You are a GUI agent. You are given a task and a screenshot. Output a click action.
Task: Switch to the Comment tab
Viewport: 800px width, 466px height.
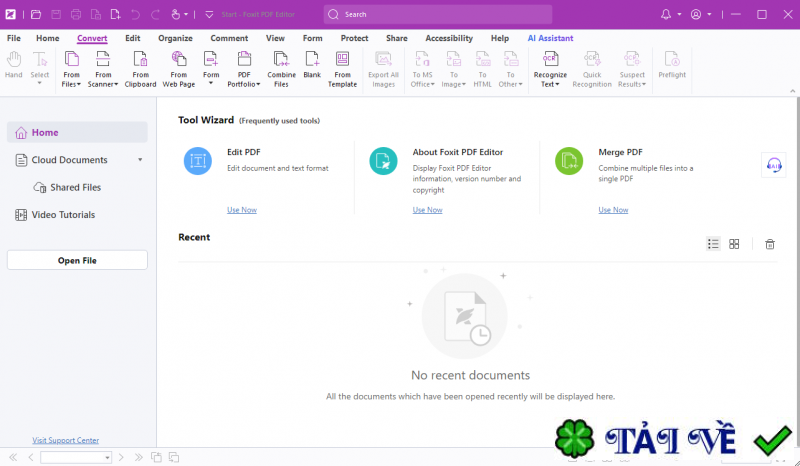coord(229,38)
